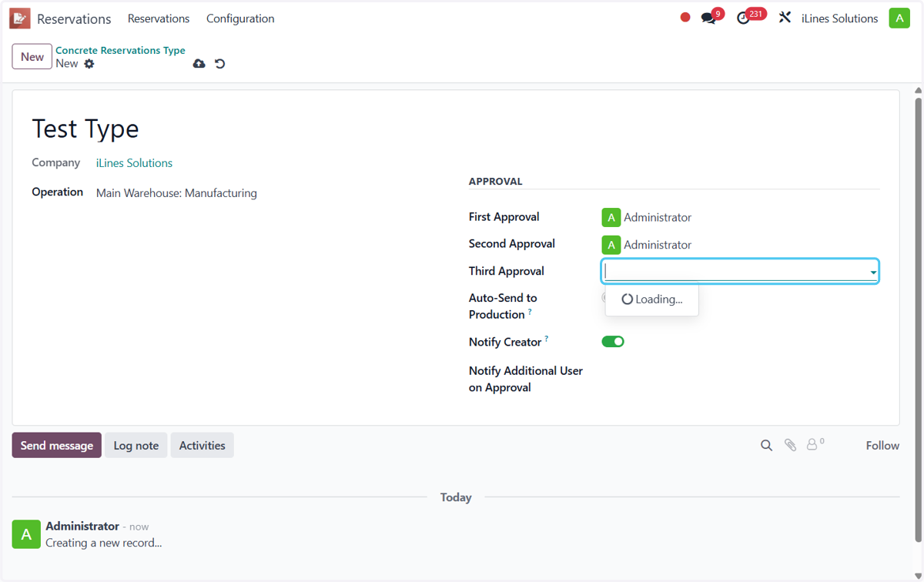Click the Reservations app title

(74, 18)
